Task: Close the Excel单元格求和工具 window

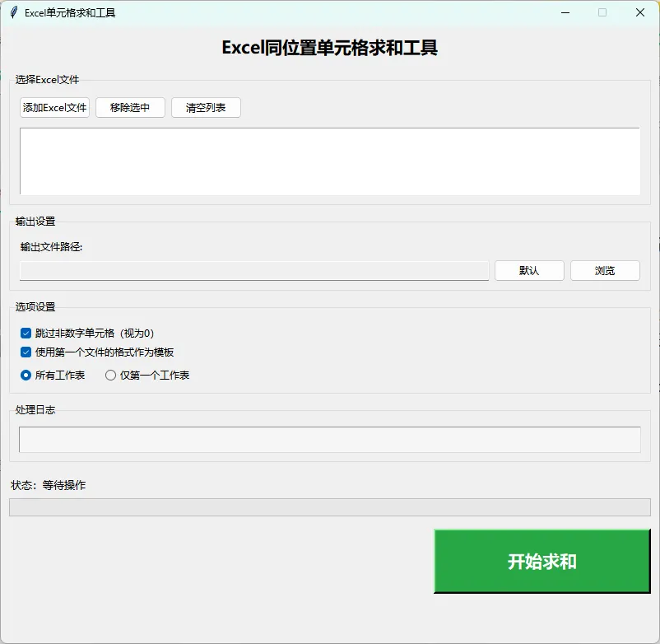Action: (639, 12)
